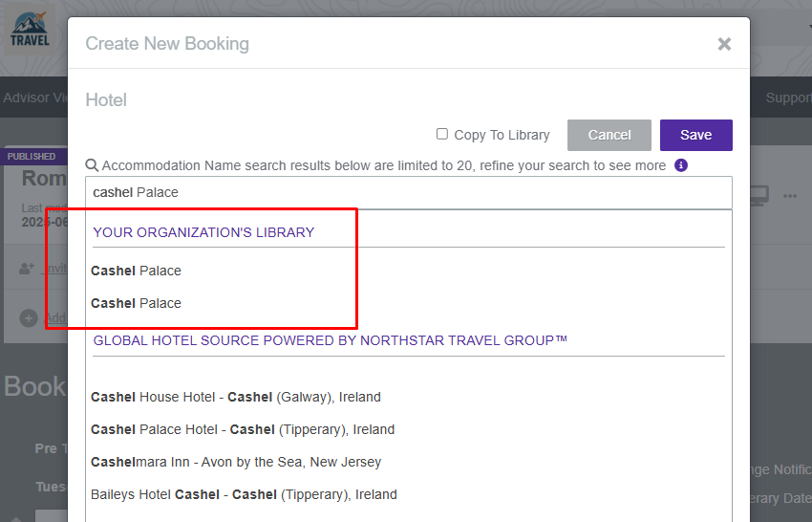Click the magnifier search icon
This screenshot has width=812, height=522.
(x=92, y=165)
